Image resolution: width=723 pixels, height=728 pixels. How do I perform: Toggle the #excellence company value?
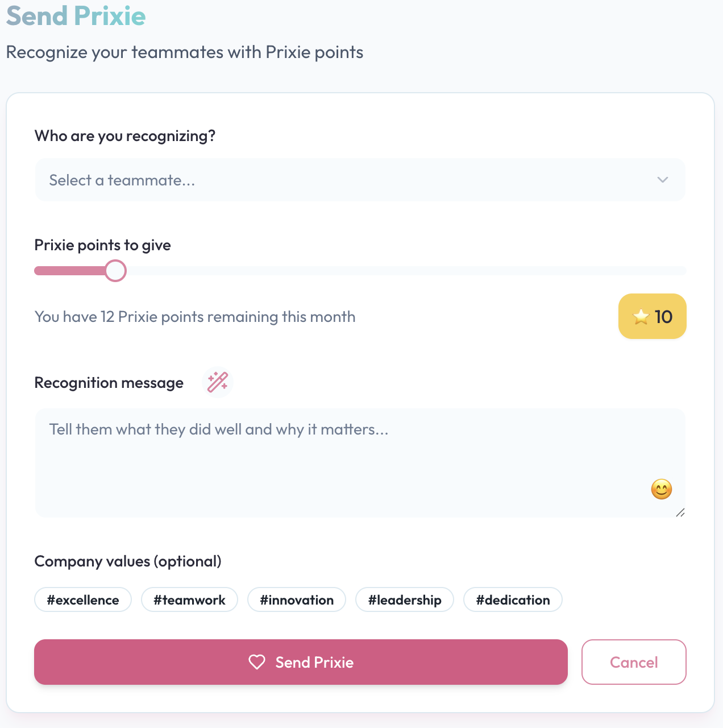pos(82,599)
